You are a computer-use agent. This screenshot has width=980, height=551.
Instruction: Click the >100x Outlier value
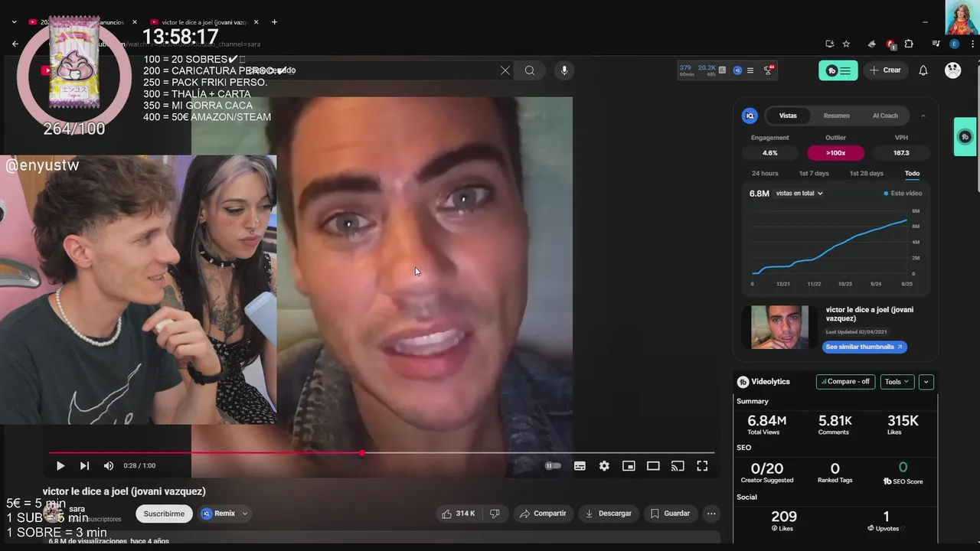point(835,153)
